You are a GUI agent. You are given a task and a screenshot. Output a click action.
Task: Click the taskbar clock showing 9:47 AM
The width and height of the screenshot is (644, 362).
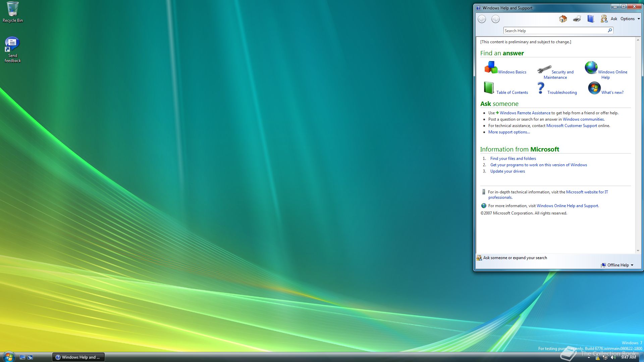tap(628, 357)
